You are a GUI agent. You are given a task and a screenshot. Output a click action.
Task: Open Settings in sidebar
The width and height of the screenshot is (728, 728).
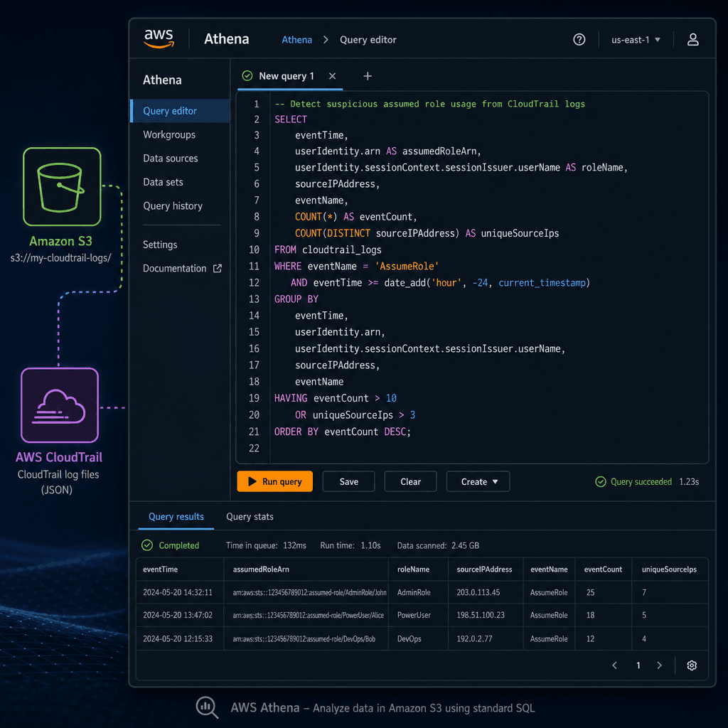pos(160,245)
